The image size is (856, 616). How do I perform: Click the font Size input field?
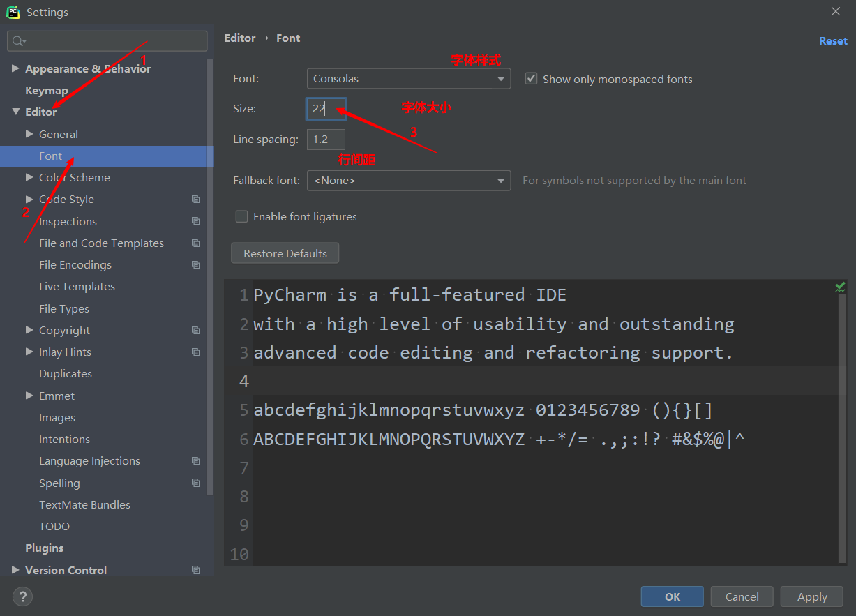pyautogui.click(x=326, y=109)
